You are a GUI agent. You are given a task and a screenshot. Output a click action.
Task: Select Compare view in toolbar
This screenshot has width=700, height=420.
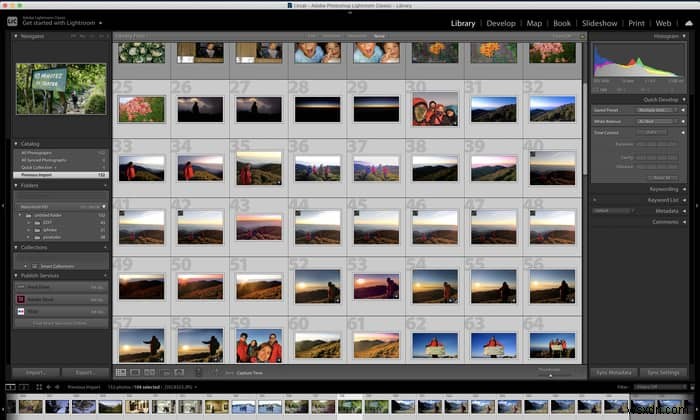(150, 372)
